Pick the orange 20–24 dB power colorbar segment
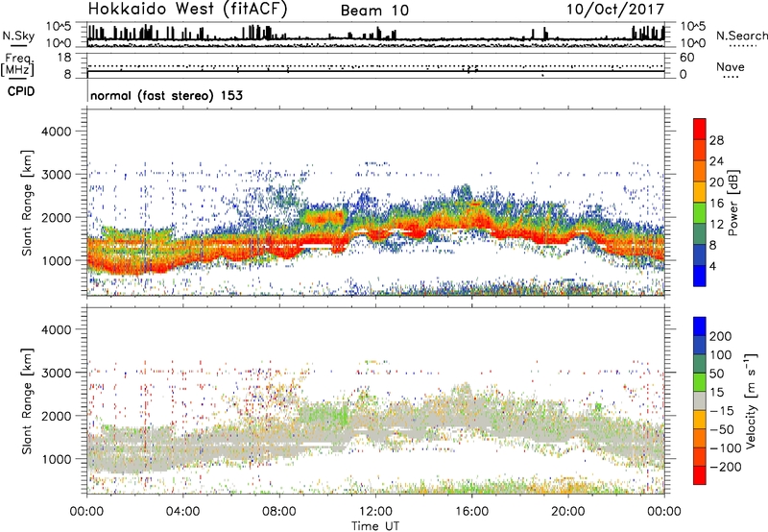 (700, 172)
